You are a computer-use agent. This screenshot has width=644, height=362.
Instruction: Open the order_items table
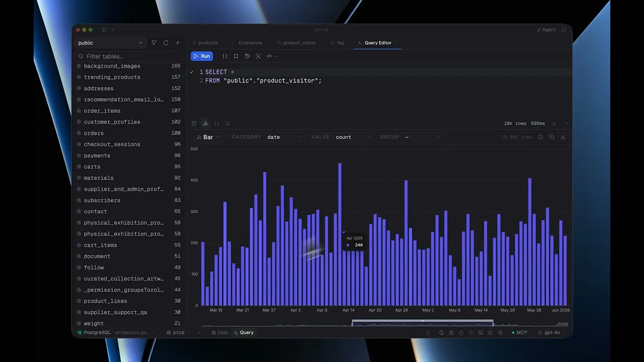[x=102, y=111]
